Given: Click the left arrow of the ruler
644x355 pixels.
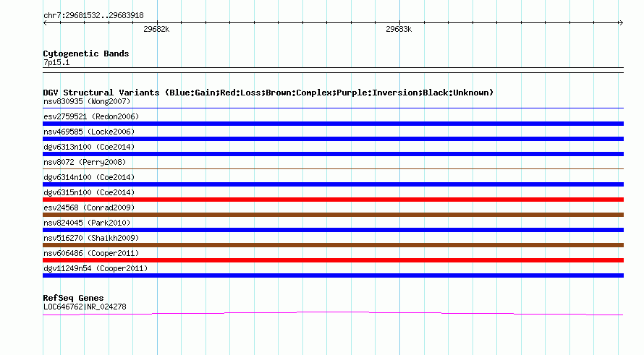Looking at the screenshot, I should [x=45, y=23].
